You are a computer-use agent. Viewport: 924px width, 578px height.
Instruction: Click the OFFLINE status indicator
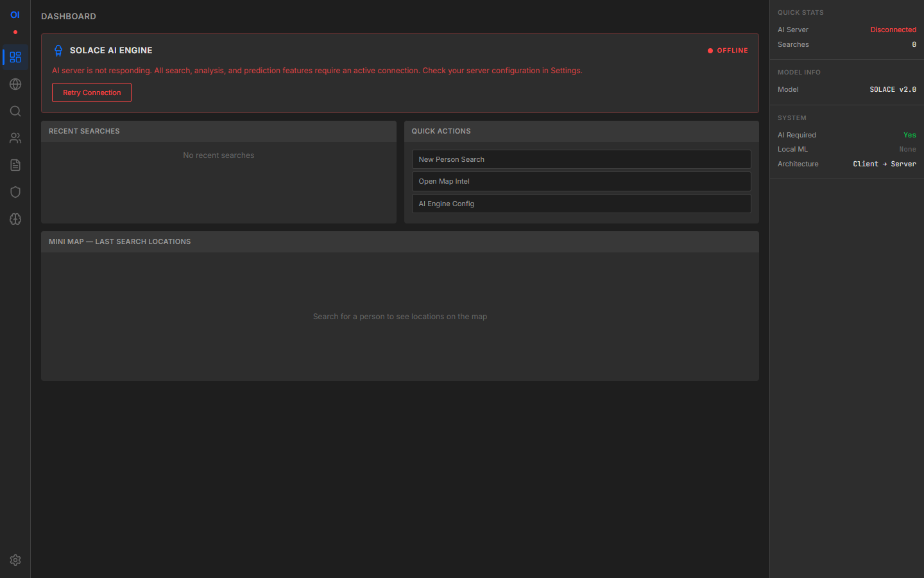(x=728, y=50)
